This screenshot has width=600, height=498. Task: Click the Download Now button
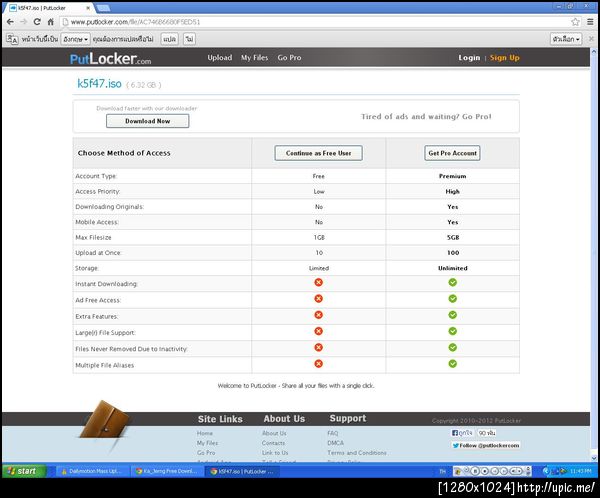point(148,121)
